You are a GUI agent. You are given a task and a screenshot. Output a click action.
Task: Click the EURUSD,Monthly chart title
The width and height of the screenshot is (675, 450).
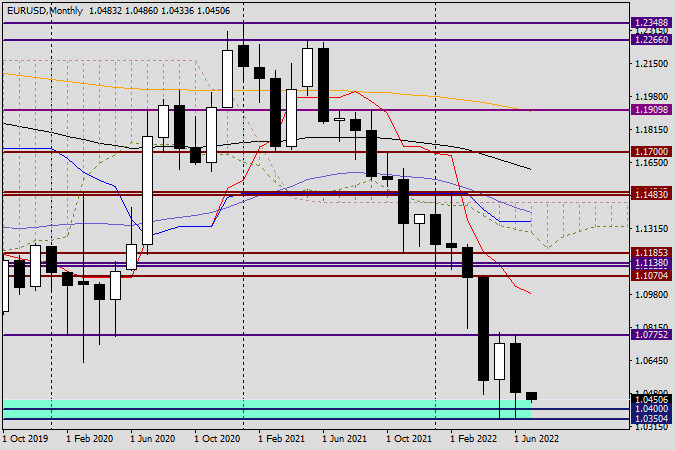[x=45, y=11]
